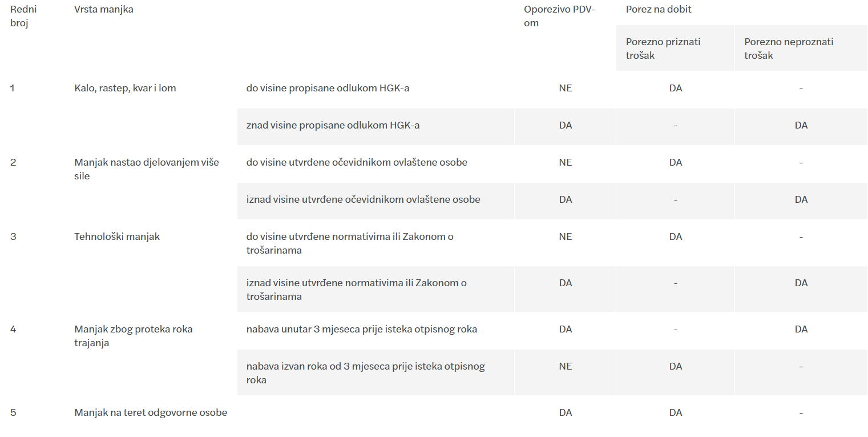Select "do visine utvrđene normativima" description cell
This screenshot has height=437, width=868.
tap(350, 243)
